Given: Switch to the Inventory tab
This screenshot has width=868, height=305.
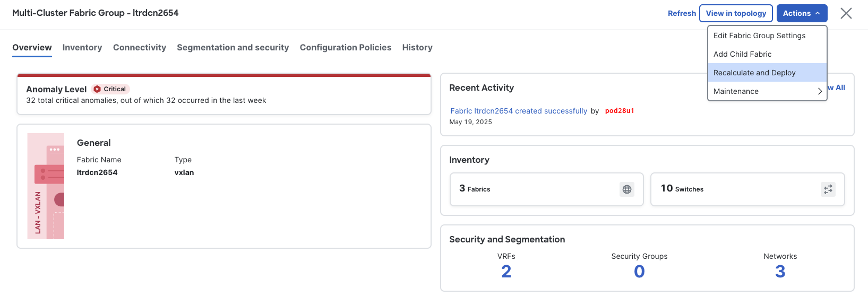Looking at the screenshot, I should pos(82,48).
